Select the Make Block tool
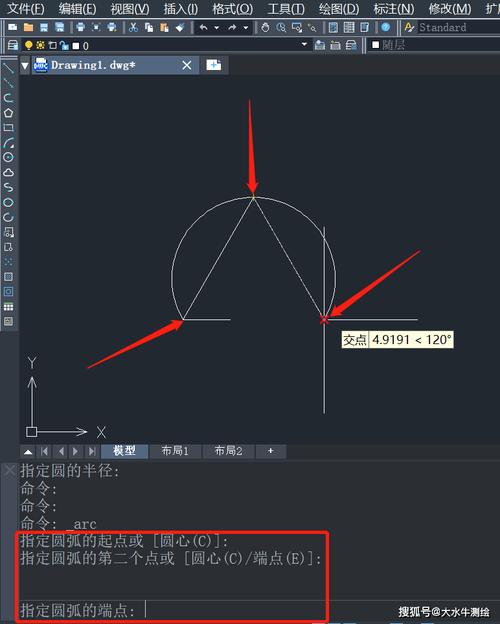The height and width of the screenshot is (624, 500). [8, 247]
